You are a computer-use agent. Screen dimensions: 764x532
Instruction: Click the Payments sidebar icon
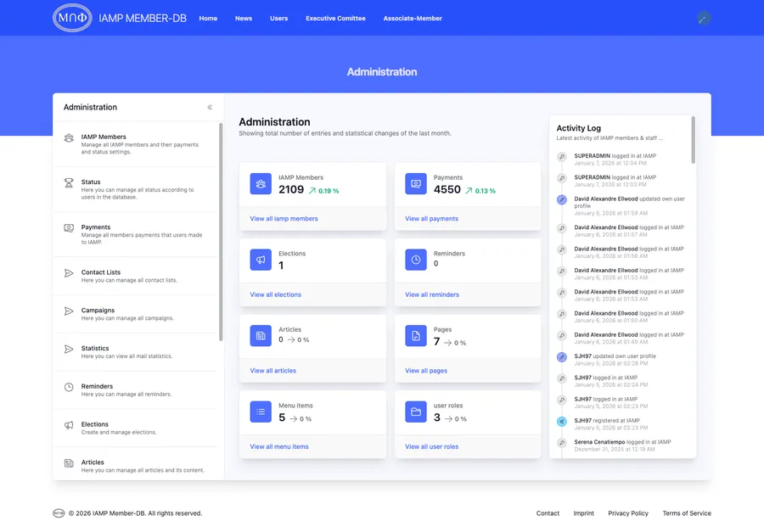pyautogui.click(x=69, y=228)
